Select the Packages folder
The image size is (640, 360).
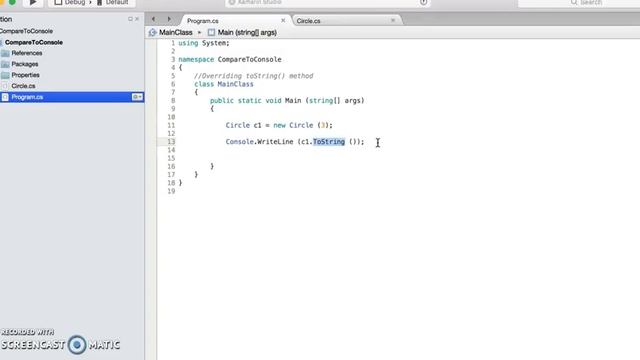[x=24, y=64]
